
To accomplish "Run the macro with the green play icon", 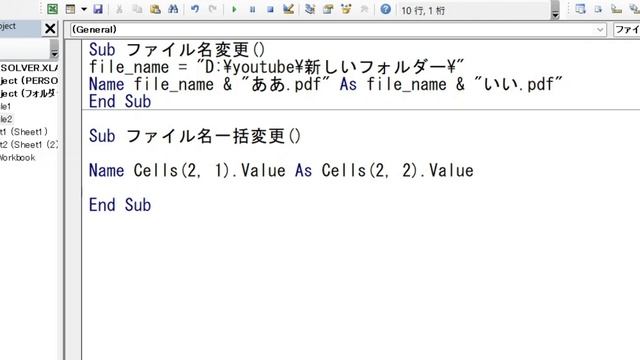I will point(234,9).
